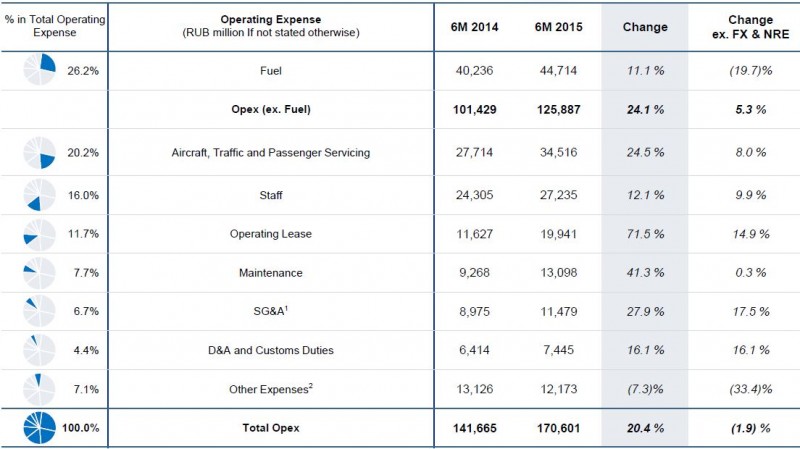
Task: Click the Aircraft, Traffic and Passenger Servicing pie icon
Action: click(39, 152)
